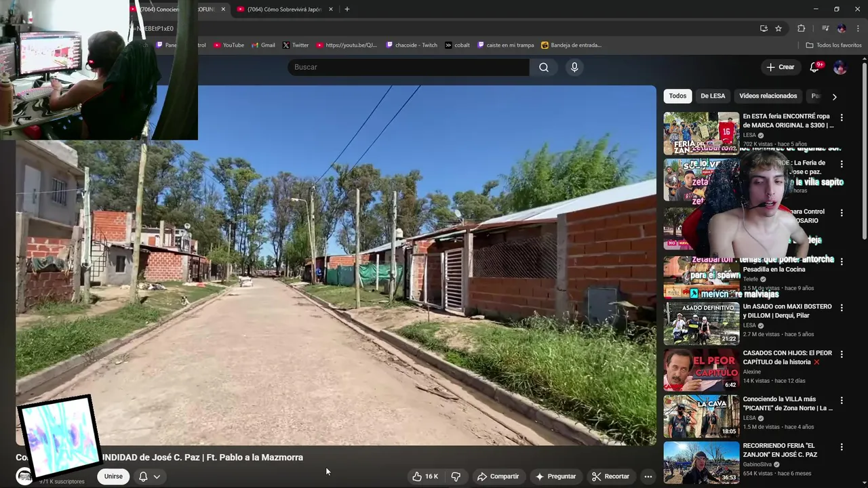Open the 'LA CAVA' video thumbnail

pyautogui.click(x=701, y=416)
